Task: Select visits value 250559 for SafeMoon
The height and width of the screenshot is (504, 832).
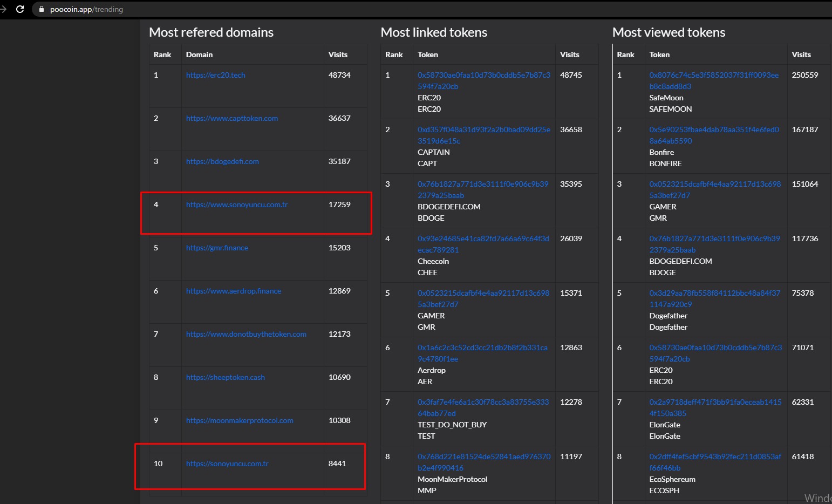Action: tap(804, 75)
